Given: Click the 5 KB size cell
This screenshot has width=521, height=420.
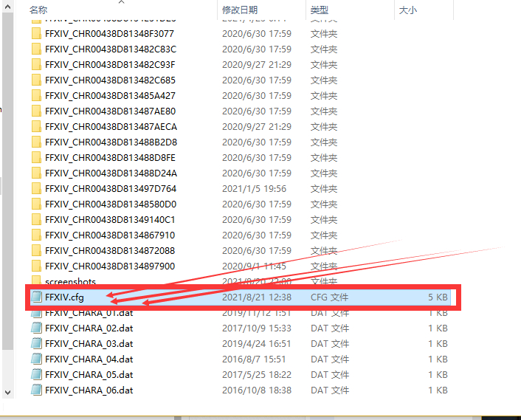Looking at the screenshot, I should pyautogui.click(x=438, y=297).
